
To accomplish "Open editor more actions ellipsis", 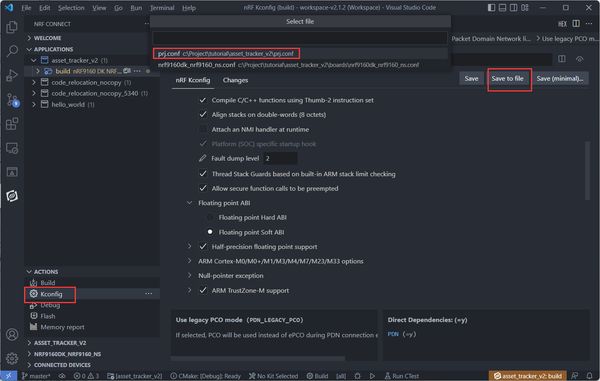I will tap(589, 24).
